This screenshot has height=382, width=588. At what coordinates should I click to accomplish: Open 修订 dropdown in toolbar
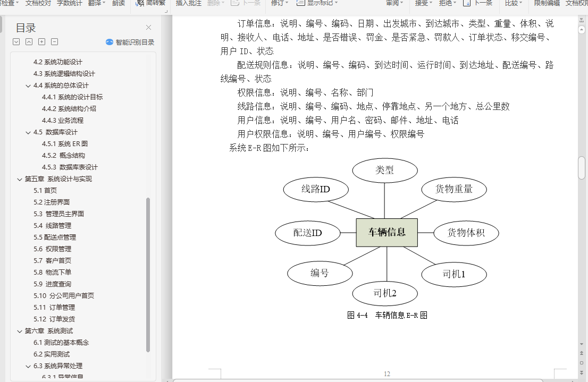point(280,3)
